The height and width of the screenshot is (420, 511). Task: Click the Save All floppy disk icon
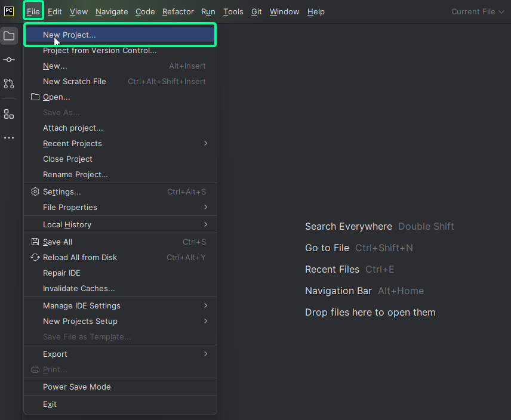tap(35, 242)
